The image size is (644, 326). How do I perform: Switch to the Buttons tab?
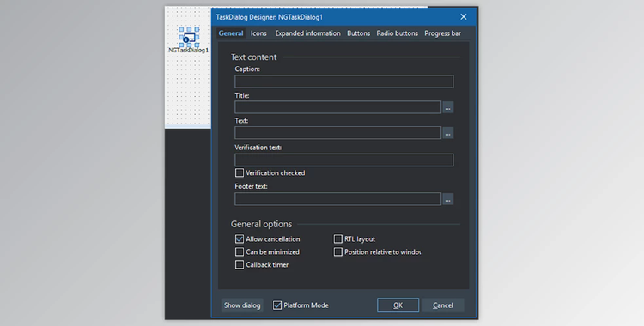(359, 33)
